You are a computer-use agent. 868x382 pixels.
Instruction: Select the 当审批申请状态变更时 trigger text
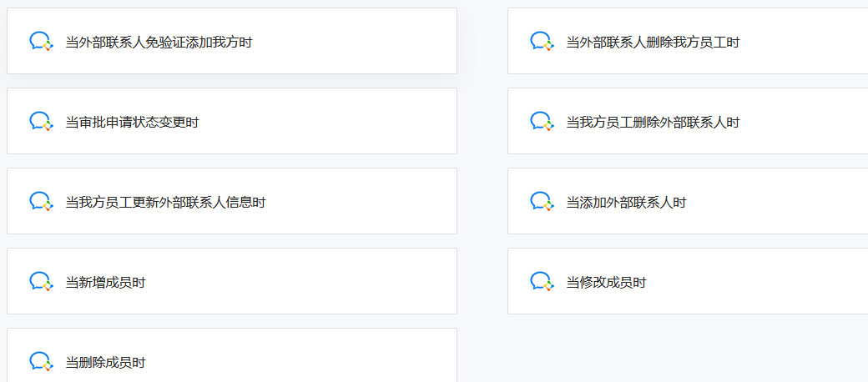pyautogui.click(x=132, y=123)
